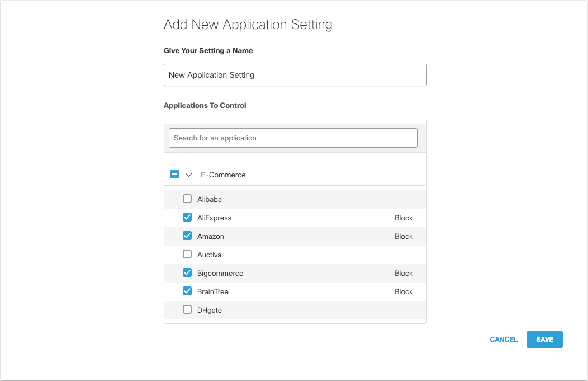The height and width of the screenshot is (381, 588).
Task: Click the Alibaba application name
Action: pyautogui.click(x=209, y=199)
